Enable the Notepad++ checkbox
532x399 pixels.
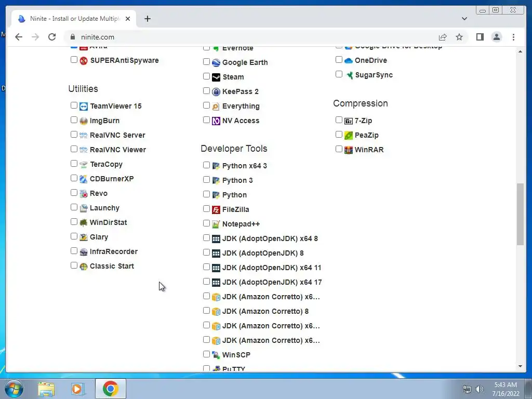coord(206,223)
